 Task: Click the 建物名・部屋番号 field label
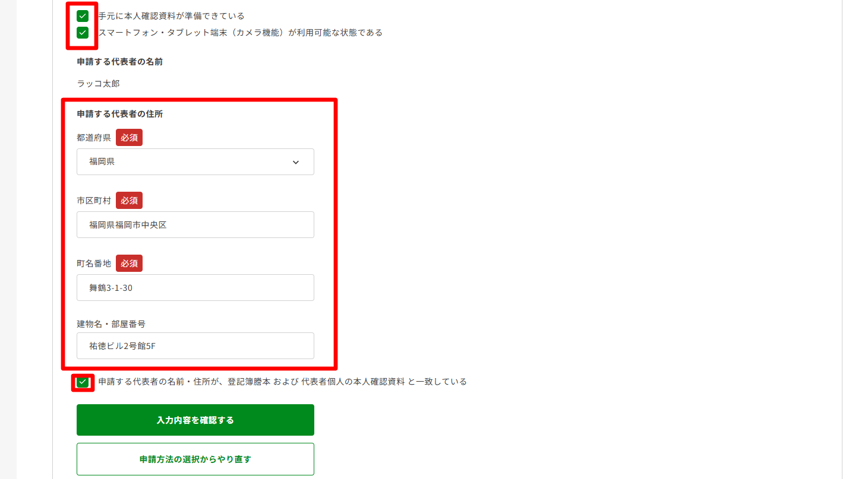tap(111, 324)
